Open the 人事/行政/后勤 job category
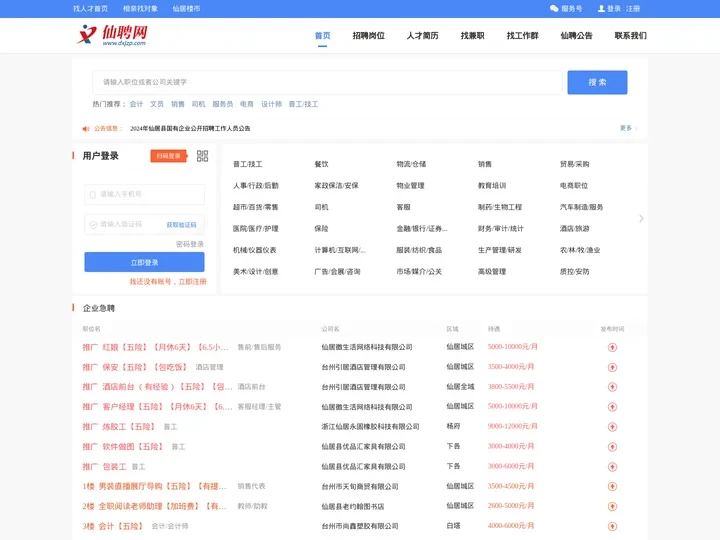720x540 pixels. point(256,186)
